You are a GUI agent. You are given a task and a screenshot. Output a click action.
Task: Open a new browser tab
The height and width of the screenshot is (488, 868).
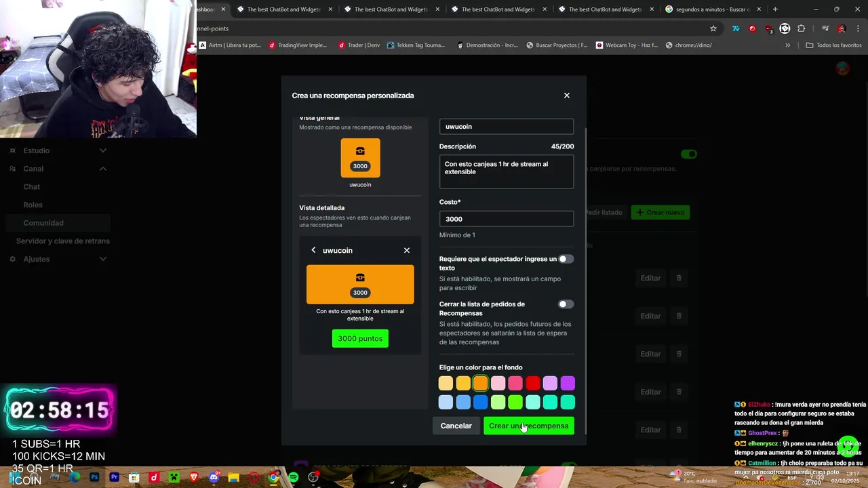[x=775, y=9]
